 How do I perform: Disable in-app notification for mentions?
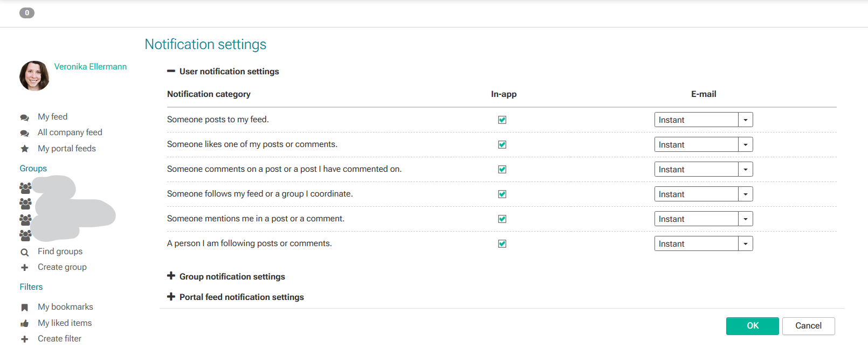click(x=502, y=219)
